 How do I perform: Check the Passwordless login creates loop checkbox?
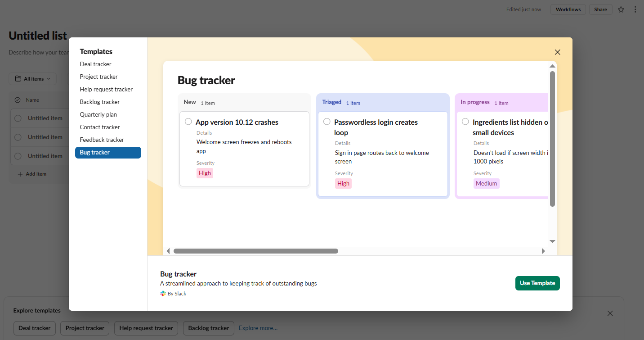coord(326,121)
